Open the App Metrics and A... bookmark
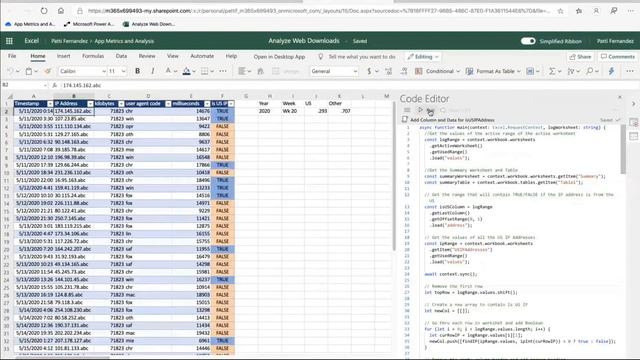 30,24
